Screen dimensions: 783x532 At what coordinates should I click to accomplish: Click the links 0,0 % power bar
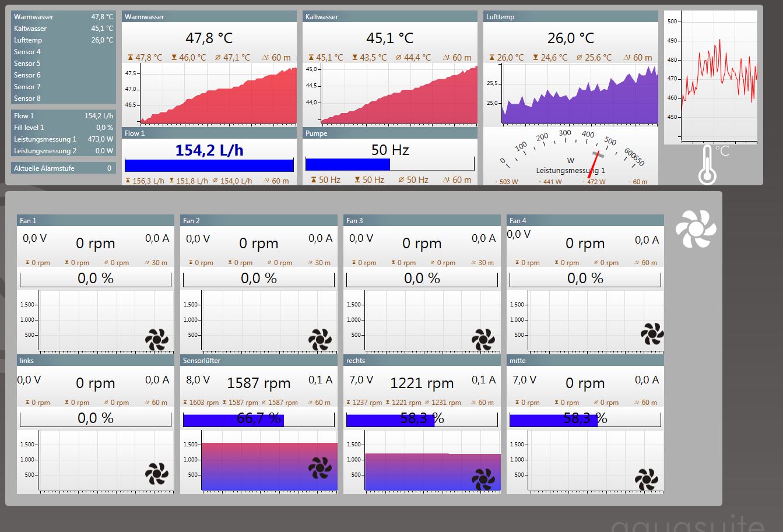tap(96, 418)
